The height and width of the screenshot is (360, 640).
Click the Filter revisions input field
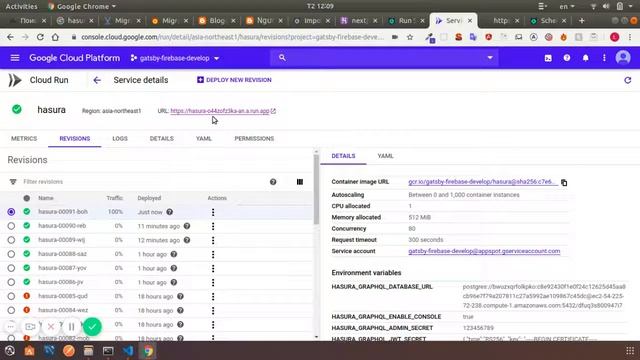point(139,182)
